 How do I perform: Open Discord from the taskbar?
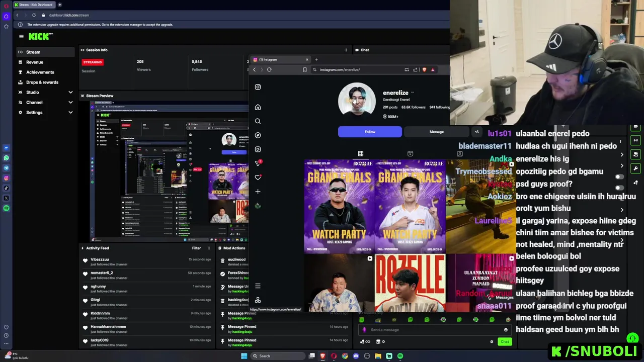(356, 356)
